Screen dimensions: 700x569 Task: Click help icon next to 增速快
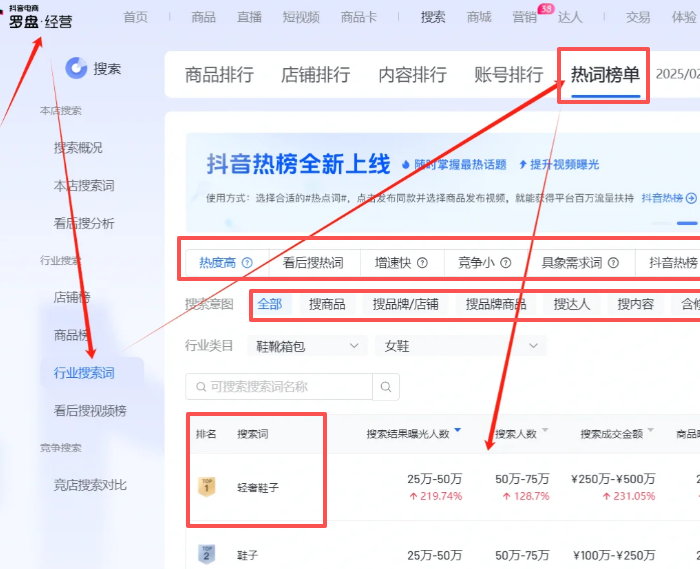tap(422, 263)
